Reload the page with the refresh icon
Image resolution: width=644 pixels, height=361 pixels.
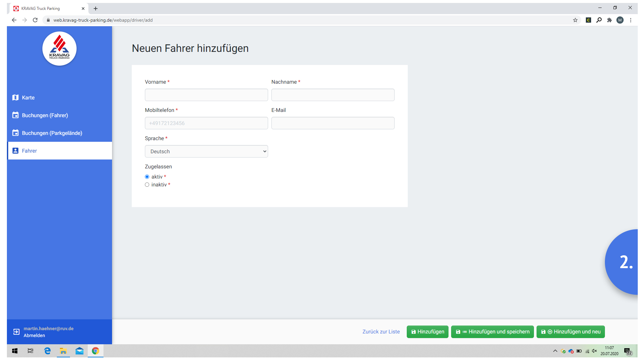[x=35, y=20]
